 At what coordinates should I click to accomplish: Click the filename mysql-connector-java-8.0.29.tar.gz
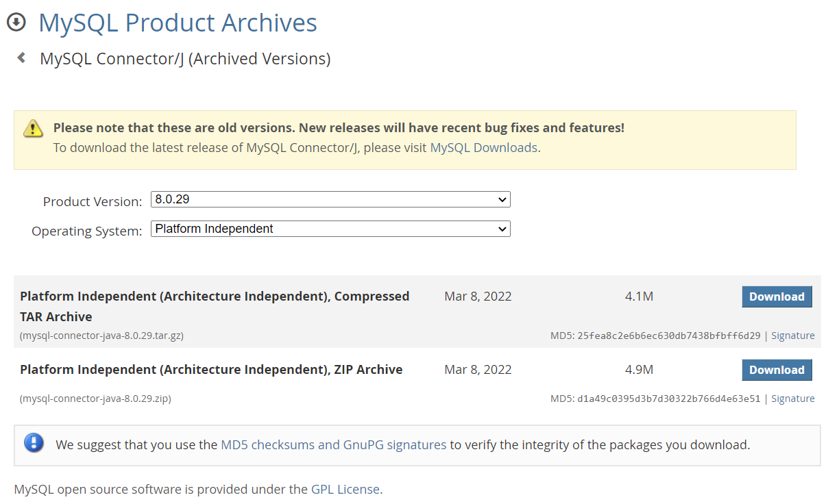pos(101,336)
